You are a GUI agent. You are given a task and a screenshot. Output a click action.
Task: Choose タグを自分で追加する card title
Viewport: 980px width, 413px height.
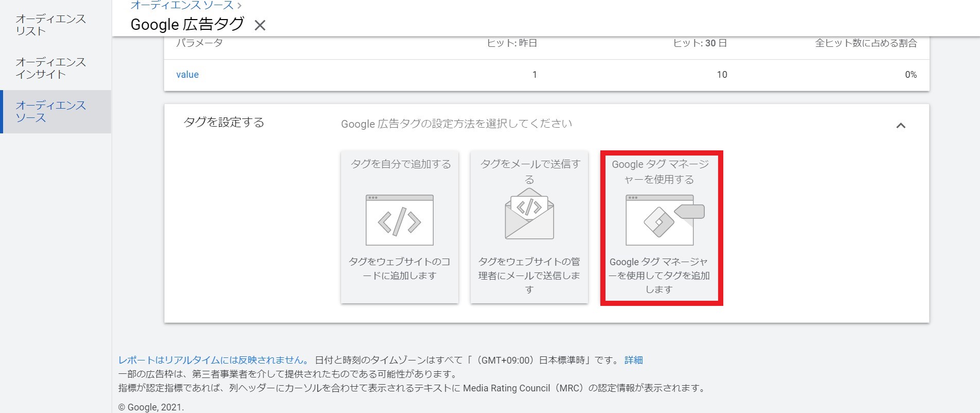click(400, 164)
